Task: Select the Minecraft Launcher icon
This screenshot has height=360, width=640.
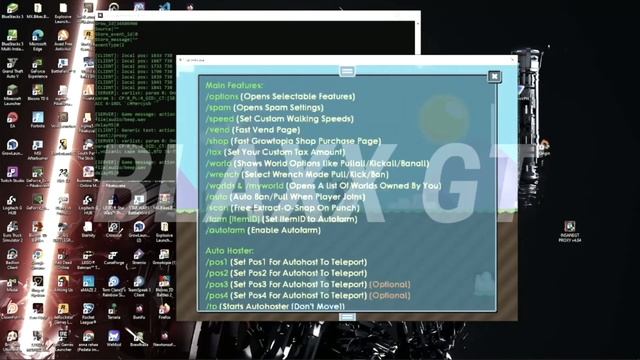Action: [12, 95]
